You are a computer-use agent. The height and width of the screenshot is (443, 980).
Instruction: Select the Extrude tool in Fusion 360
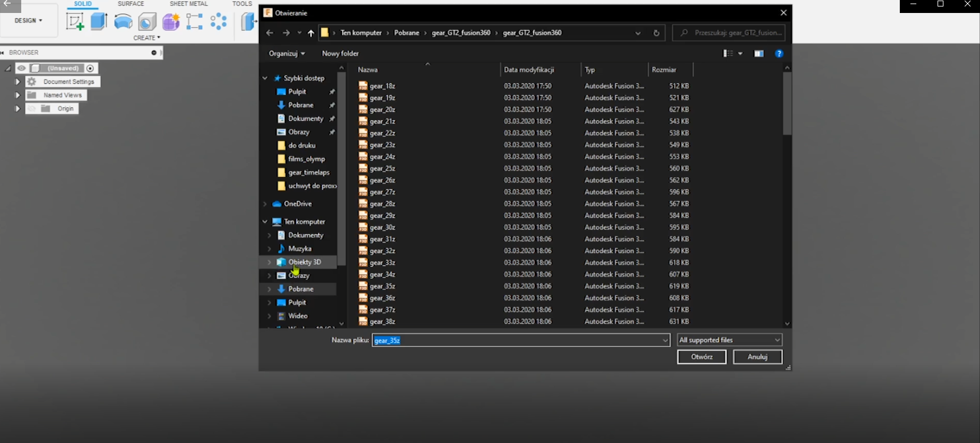(x=99, y=22)
